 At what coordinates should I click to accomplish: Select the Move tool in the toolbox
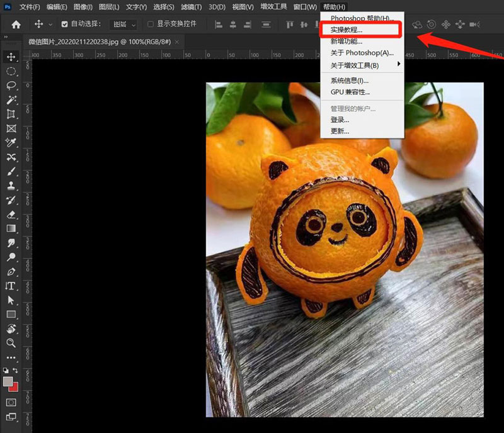click(x=11, y=57)
